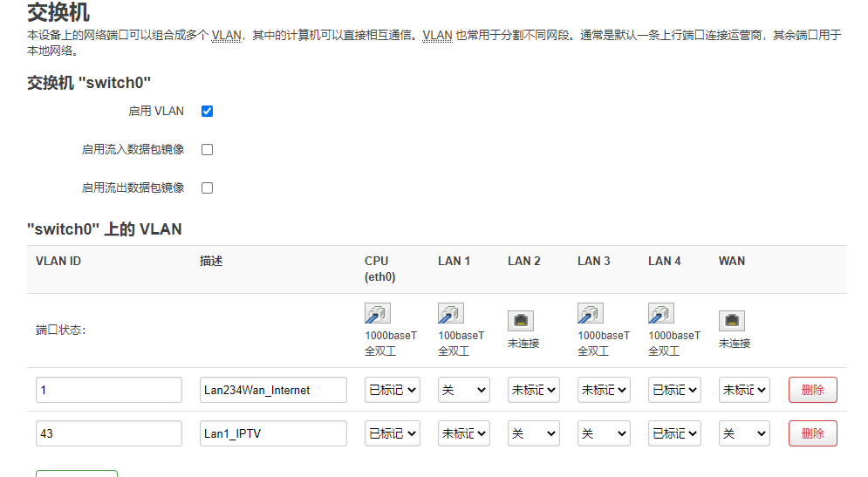
Task: Disable the 启用 VLAN checkbox
Action: pyautogui.click(x=207, y=112)
